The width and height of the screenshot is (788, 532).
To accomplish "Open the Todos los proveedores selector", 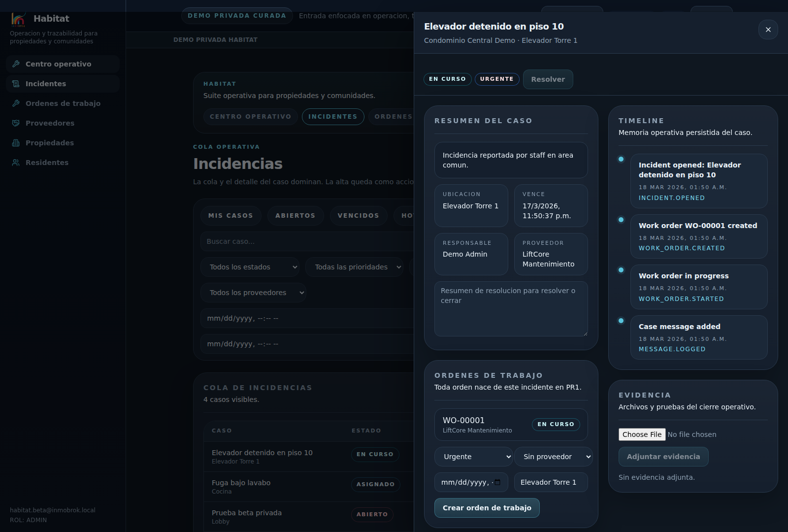I will (253, 292).
